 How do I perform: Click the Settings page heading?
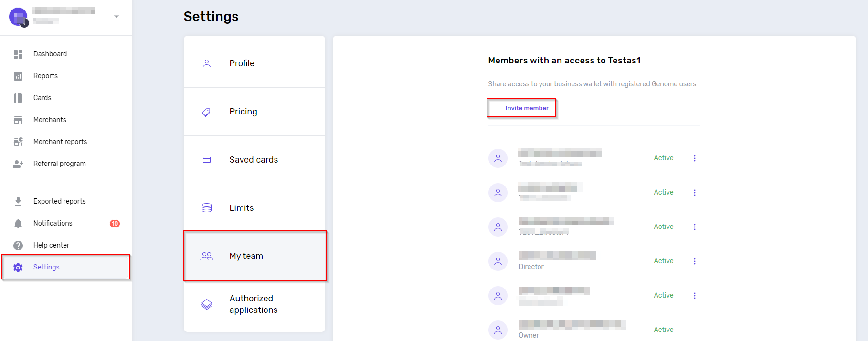click(x=211, y=17)
